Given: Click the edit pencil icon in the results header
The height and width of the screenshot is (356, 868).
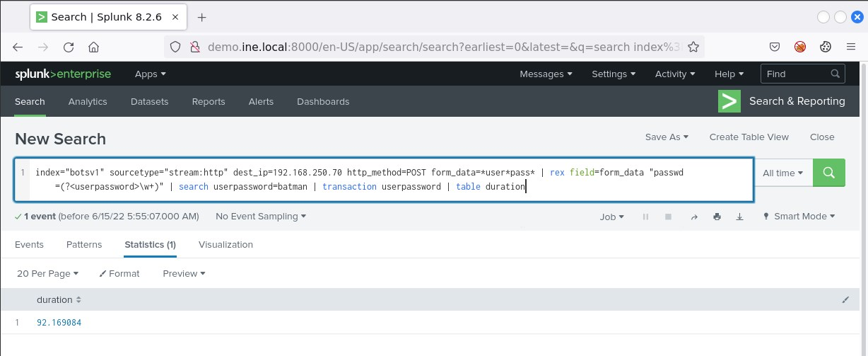Looking at the screenshot, I should point(845,300).
